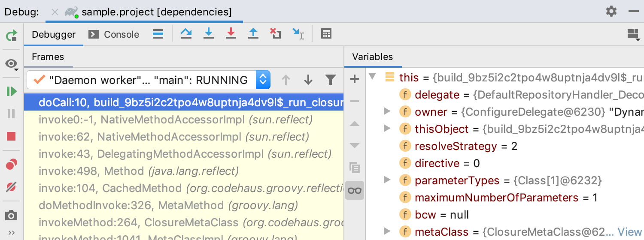The width and height of the screenshot is (644, 240).
Task: Click the Step Out icon
Action: tap(253, 34)
